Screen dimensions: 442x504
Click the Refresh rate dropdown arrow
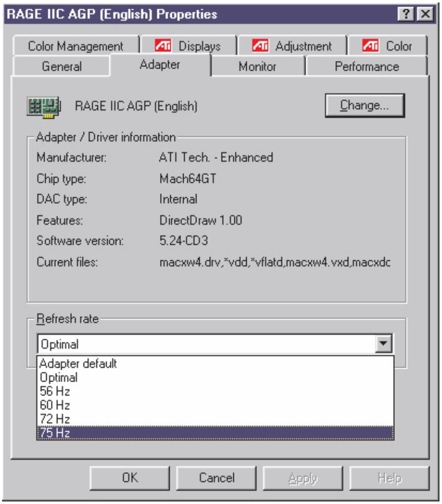click(384, 344)
